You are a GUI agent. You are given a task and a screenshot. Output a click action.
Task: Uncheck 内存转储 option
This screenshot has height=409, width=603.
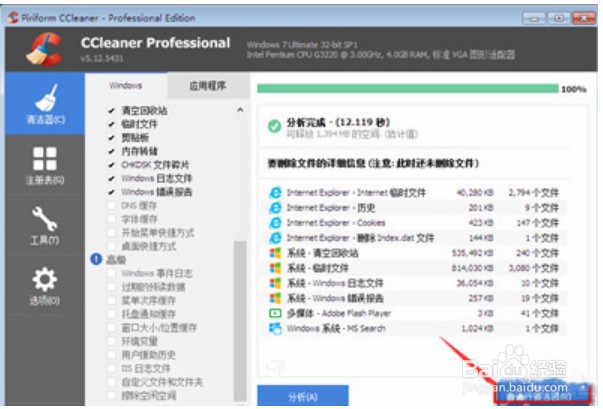(111, 151)
